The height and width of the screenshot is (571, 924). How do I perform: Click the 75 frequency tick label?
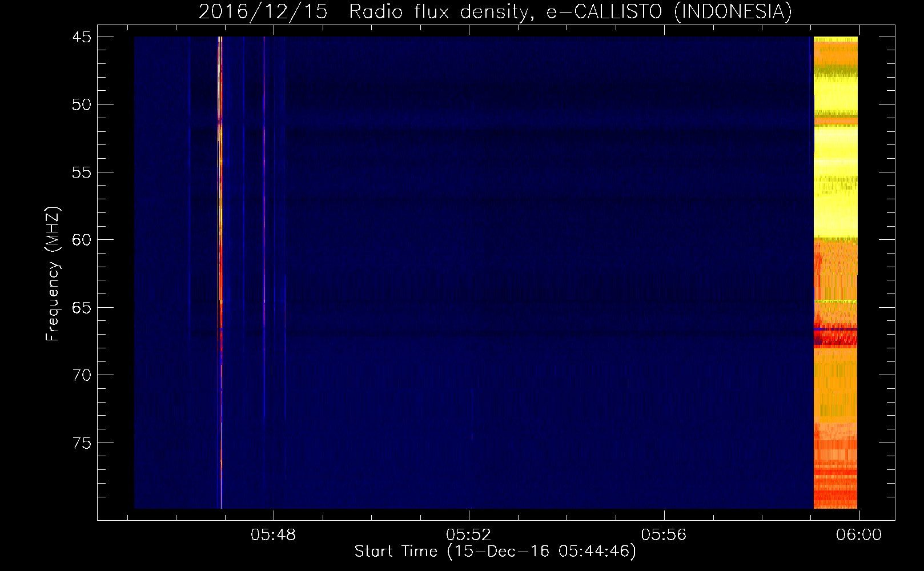[81, 443]
